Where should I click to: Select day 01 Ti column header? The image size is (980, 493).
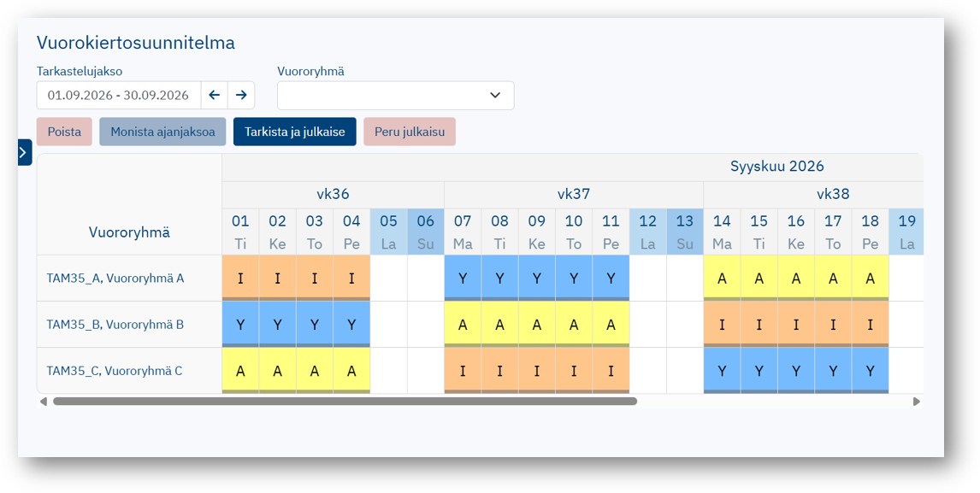click(x=240, y=232)
